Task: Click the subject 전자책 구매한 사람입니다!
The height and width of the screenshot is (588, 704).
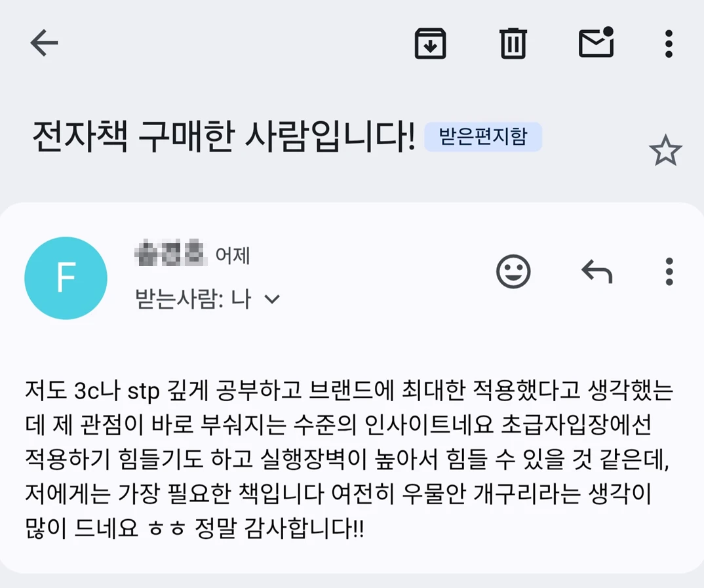Action: coord(224,138)
